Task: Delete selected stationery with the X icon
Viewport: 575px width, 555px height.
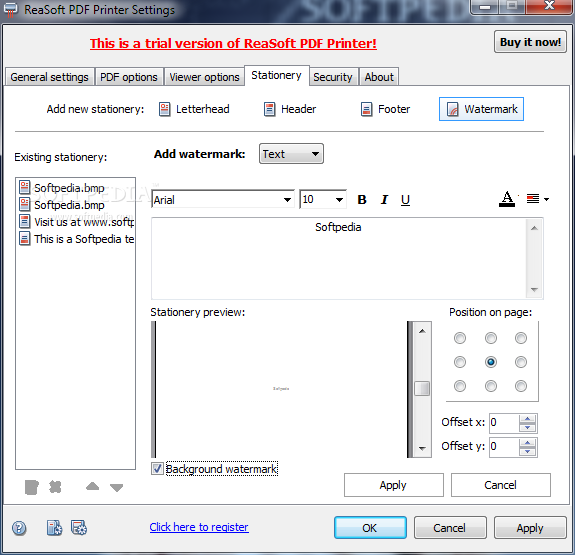Action: 55,487
